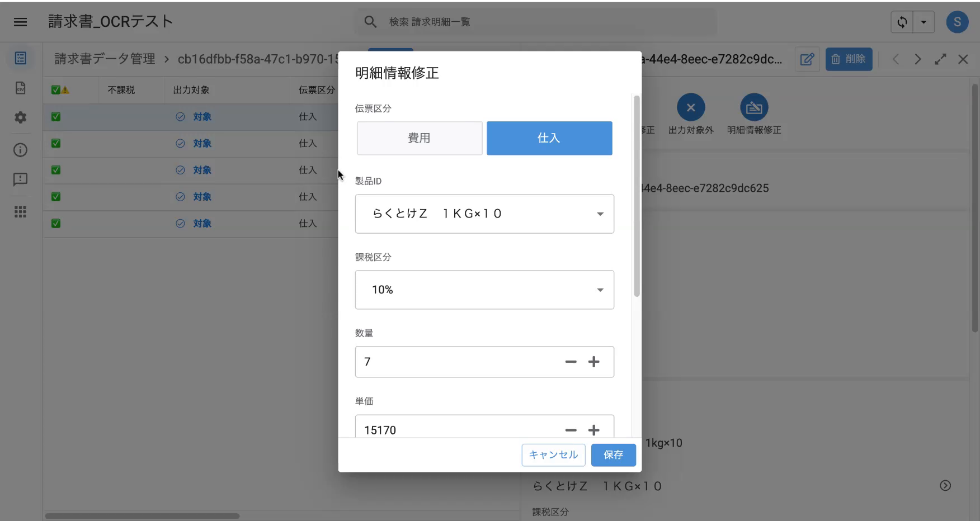Image resolution: width=980 pixels, height=521 pixels.
Task: Go to previous record arrow
Action: (x=896, y=59)
